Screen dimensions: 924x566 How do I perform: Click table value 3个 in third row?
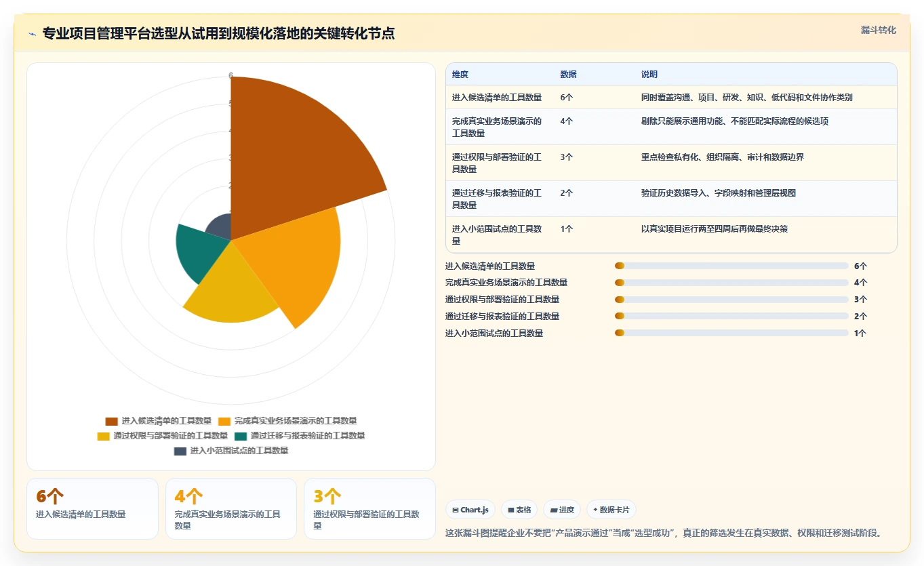[x=567, y=157]
